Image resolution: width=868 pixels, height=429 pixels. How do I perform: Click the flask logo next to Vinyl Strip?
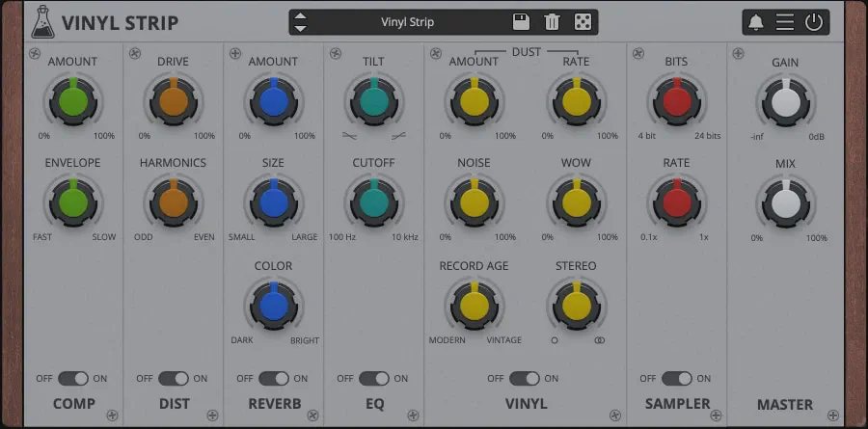click(x=41, y=21)
